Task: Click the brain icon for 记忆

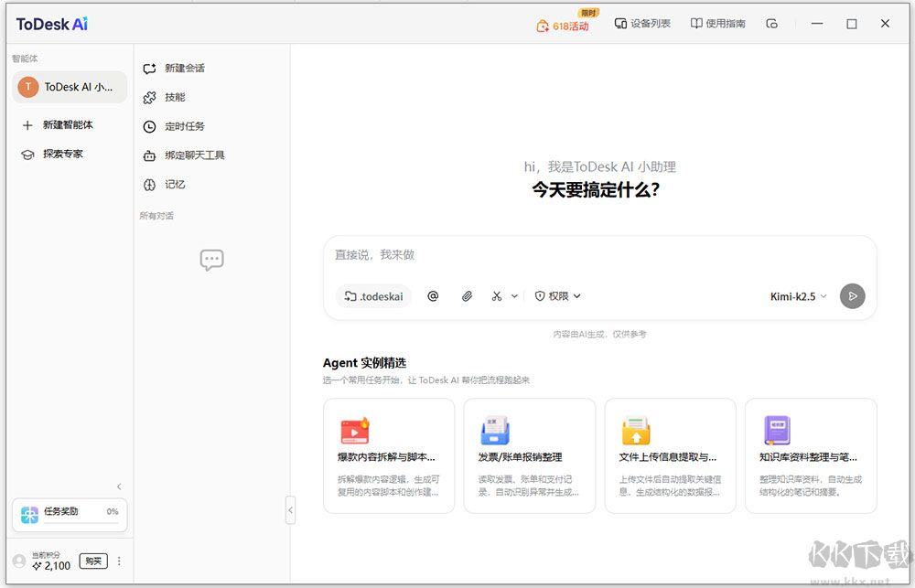Action: tap(149, 185)
